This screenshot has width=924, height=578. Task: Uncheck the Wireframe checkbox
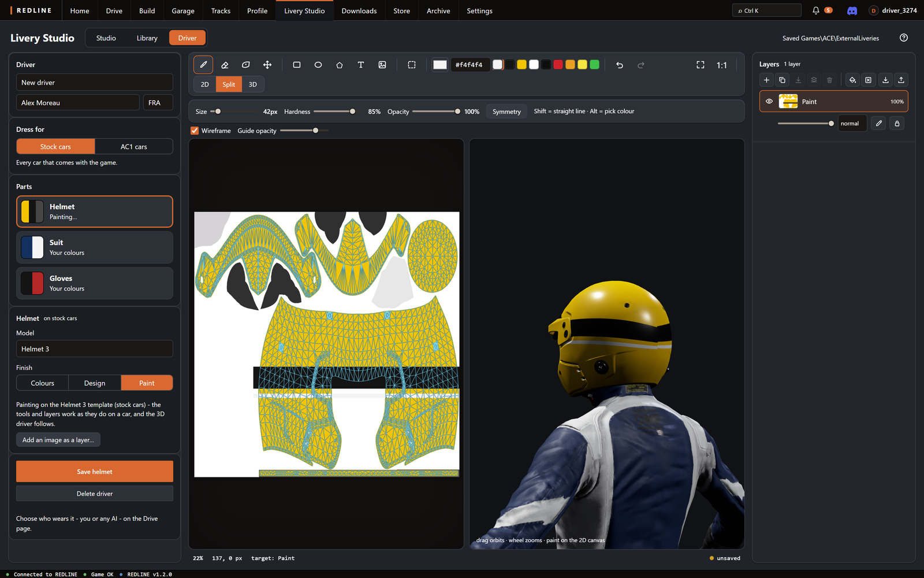click(x=195, y=131)
